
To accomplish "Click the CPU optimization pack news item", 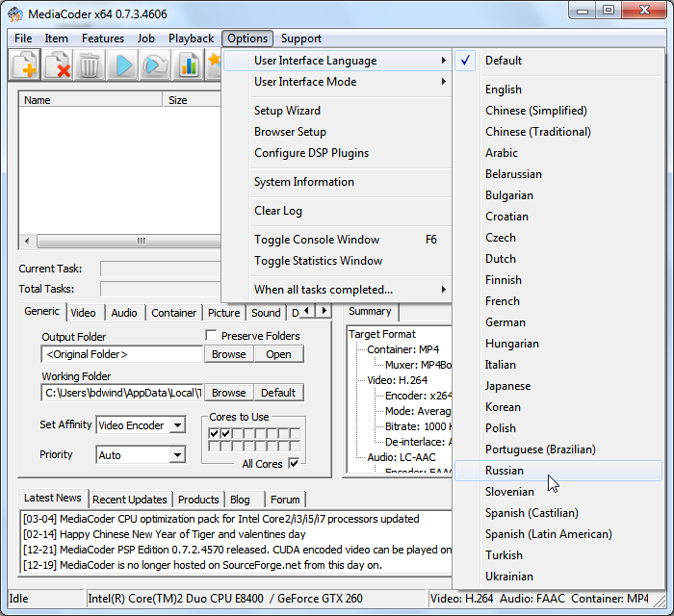I will 220,519.
